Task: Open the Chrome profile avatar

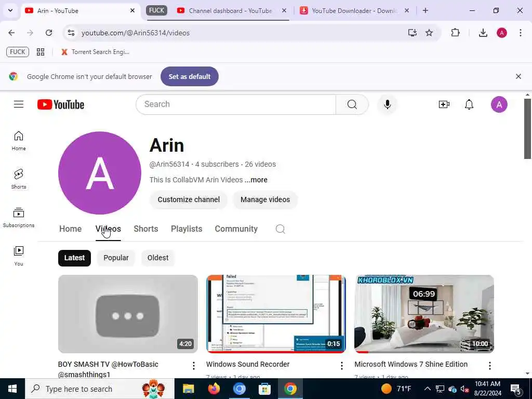Action: pos(502,33)
